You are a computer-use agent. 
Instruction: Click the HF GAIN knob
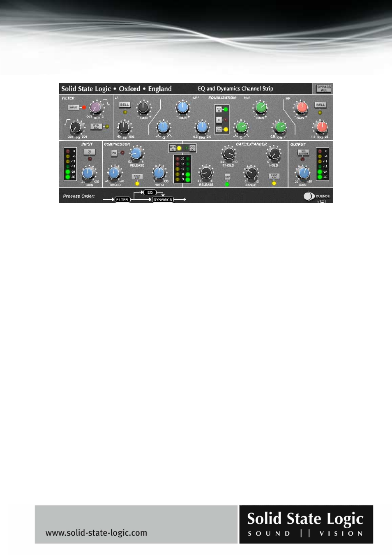coord(302,107)
